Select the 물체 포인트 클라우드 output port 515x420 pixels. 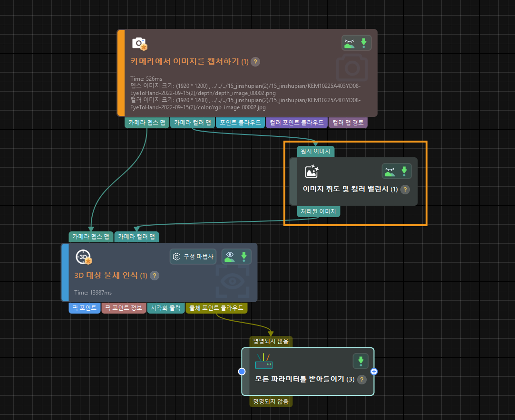[x=216, y=308]
